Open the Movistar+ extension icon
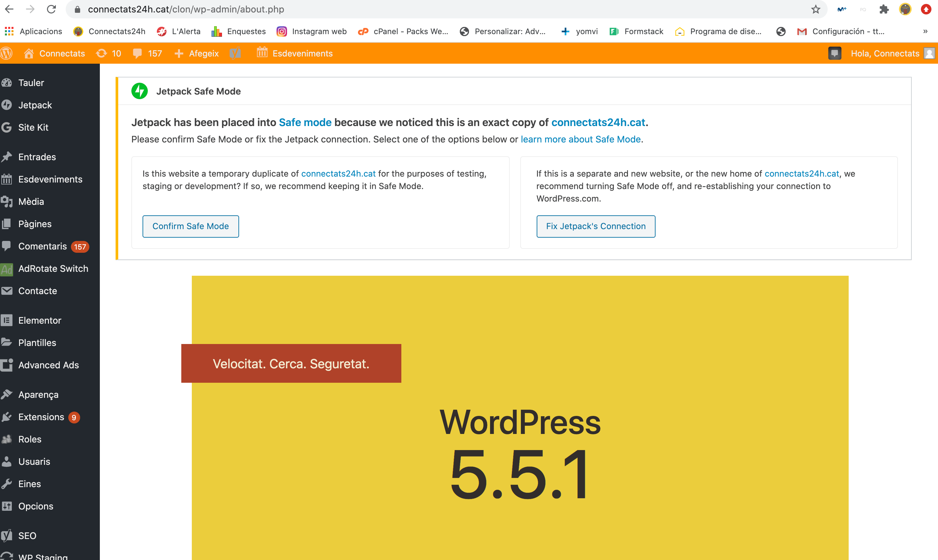 click(x=842, y=9)
